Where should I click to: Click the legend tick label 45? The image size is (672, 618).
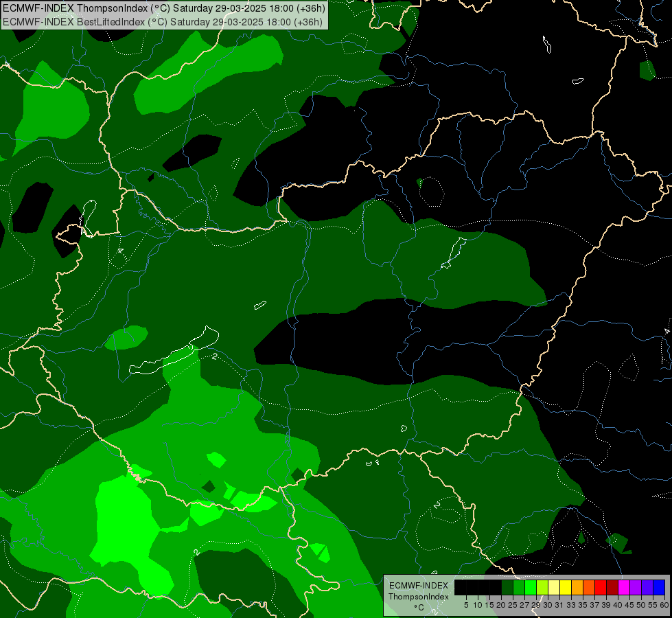629,605
